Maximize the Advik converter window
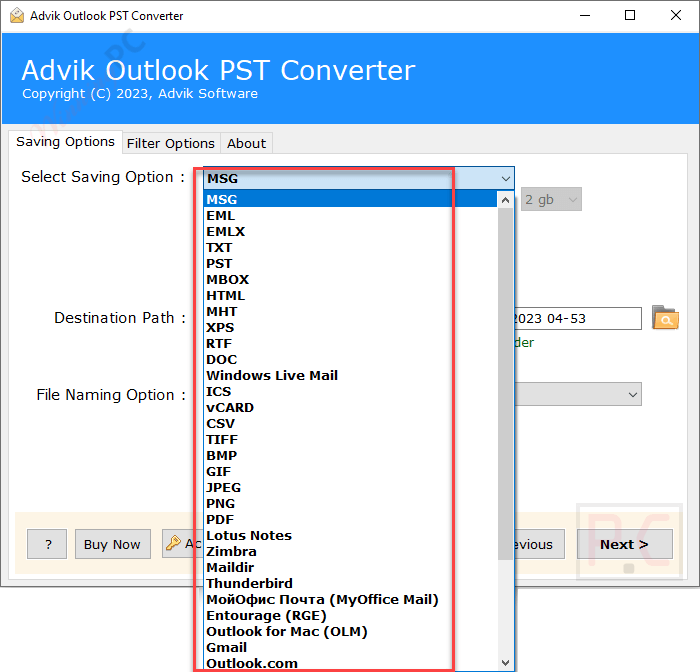 [630, 16]
